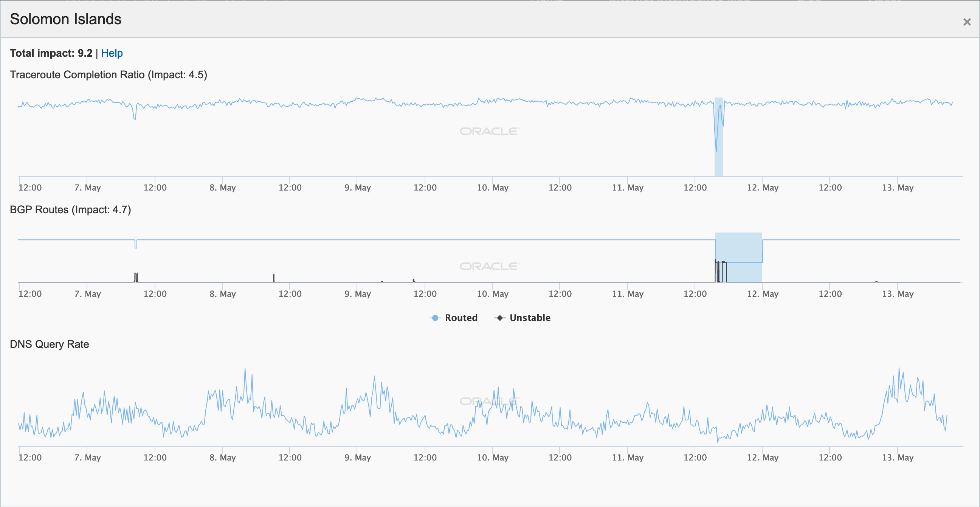Click the Total impact 9.2 text

51,53
